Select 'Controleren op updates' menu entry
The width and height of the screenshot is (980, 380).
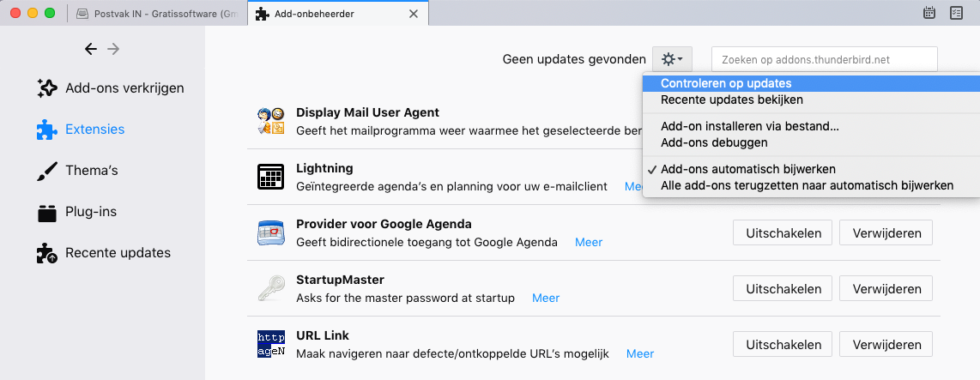click(x=726, y=83)
